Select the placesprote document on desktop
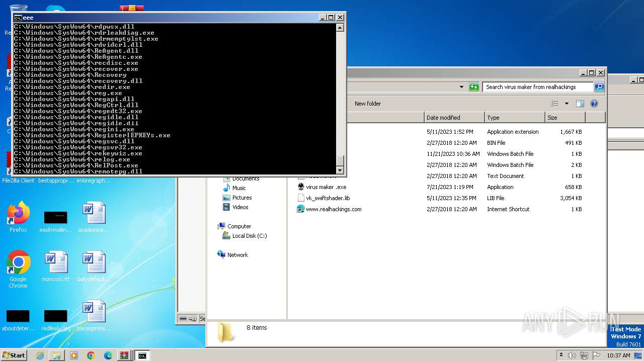 [x=94, y=316]
